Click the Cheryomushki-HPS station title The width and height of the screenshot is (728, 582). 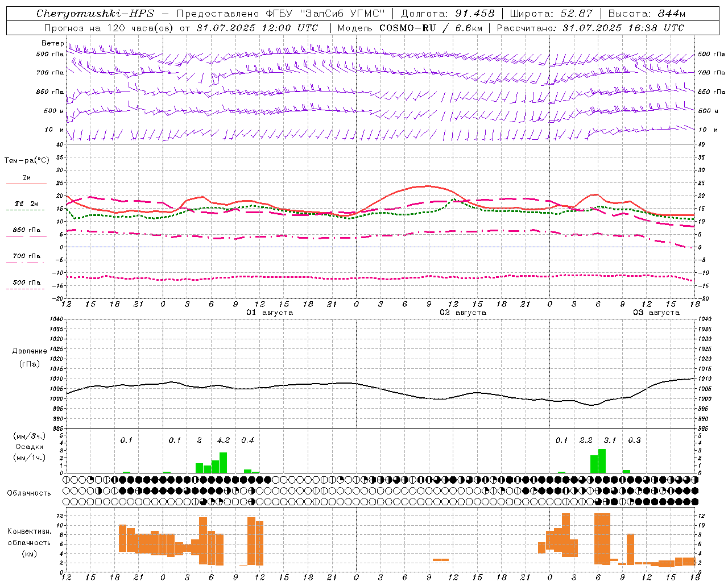[x=95, y=14]
